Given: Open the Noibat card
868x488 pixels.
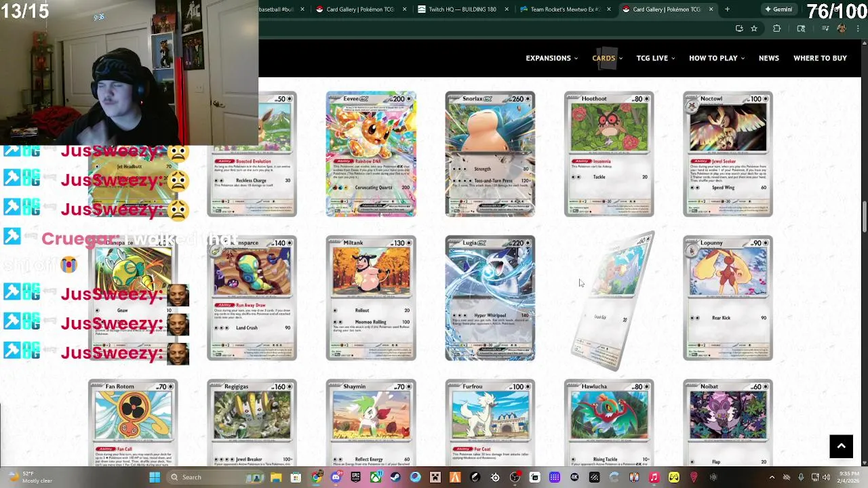Looking at the screenshot, I should 728,422.
